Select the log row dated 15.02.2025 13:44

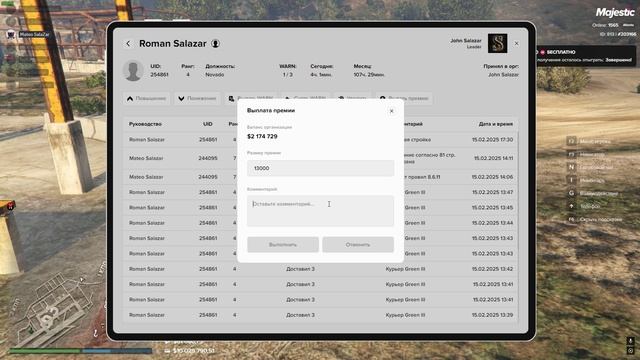click(x=320, y=223)
